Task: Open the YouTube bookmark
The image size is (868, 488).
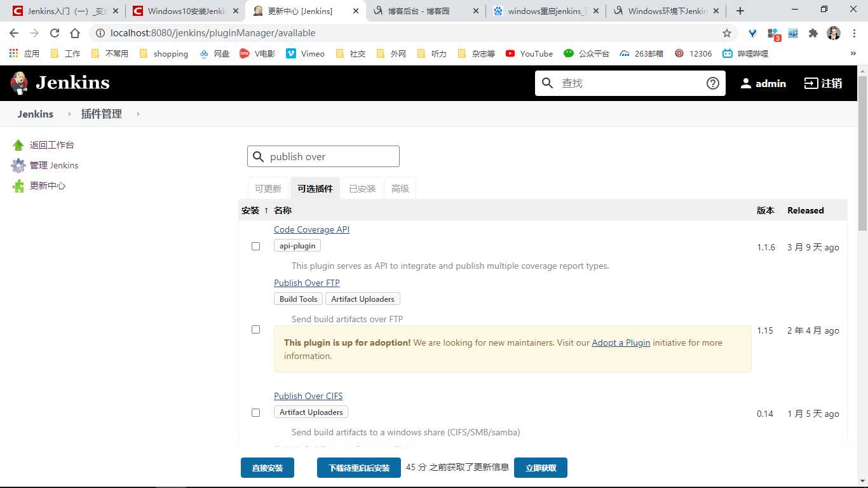Action: [529, 53]
